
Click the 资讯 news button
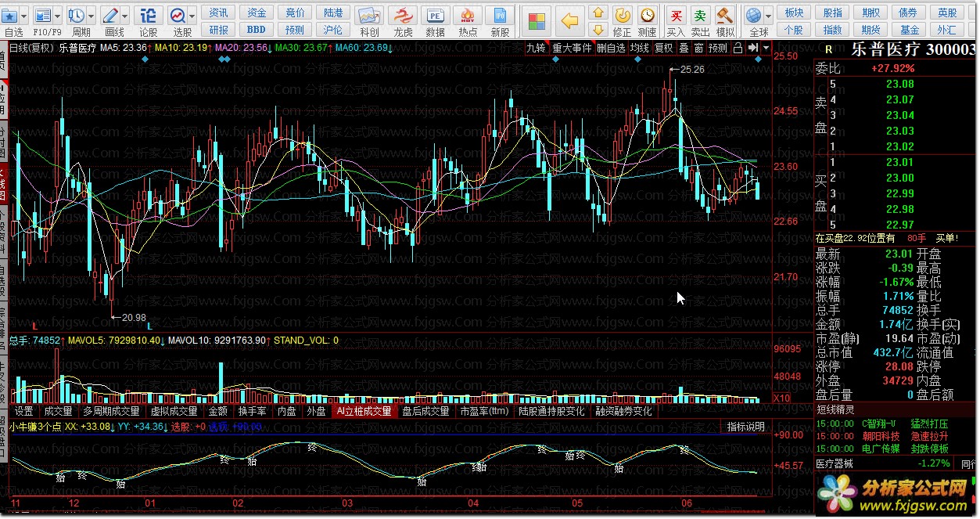click(219, 13)
